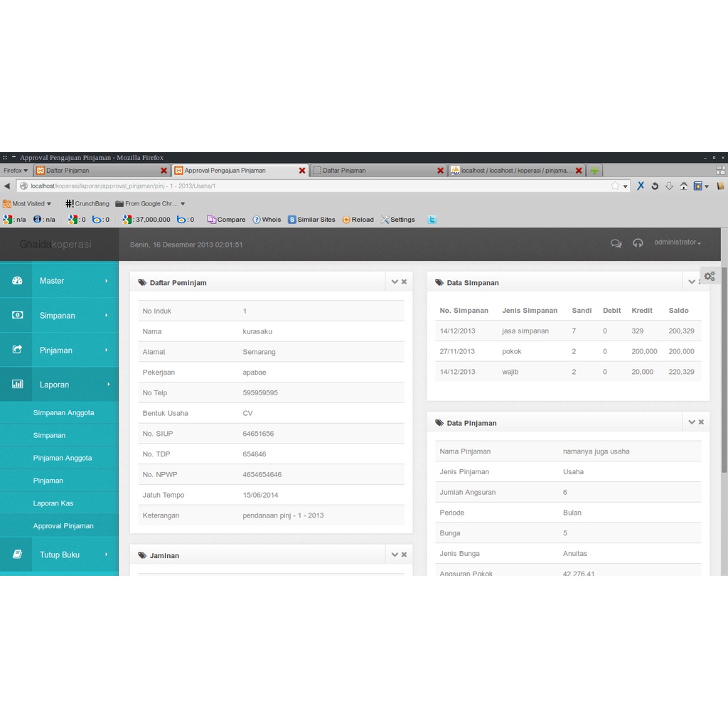Collapse the Daftar Peminjam panel

click(x=395, y=282)
